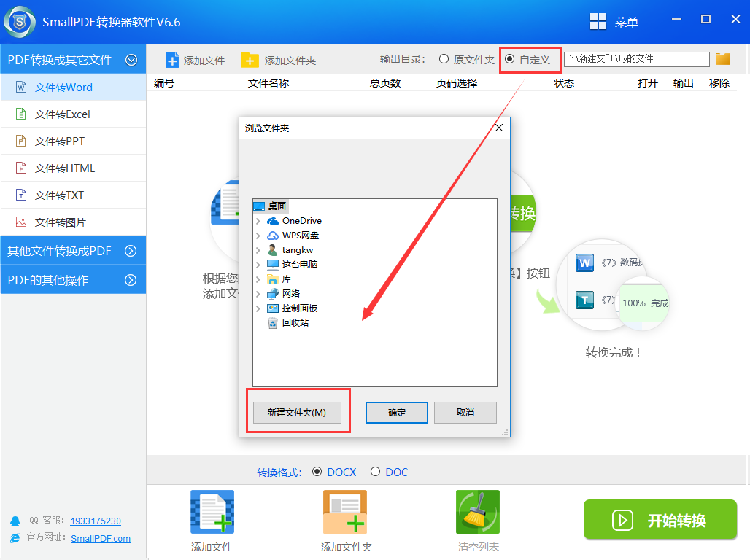Expand the 这台电脑 tree node
Image resolution: width=750 pixels, height=560 pixels.
pos(258,265)
